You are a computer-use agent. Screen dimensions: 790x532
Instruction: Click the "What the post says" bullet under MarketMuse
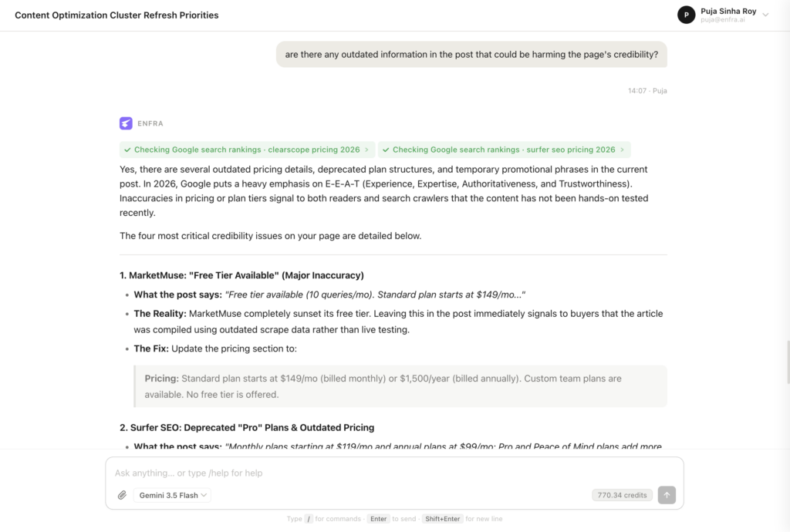pyautogui.click(x=329, y=295)
